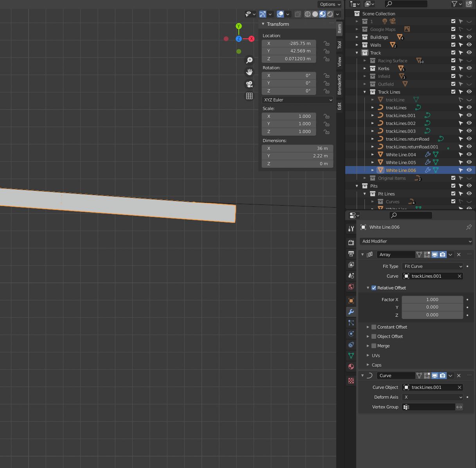Image resolution: width=476 pixels, height=468 pixels.
Task: Click the pan view hand gizmo
Action: (x=249, y=72)
